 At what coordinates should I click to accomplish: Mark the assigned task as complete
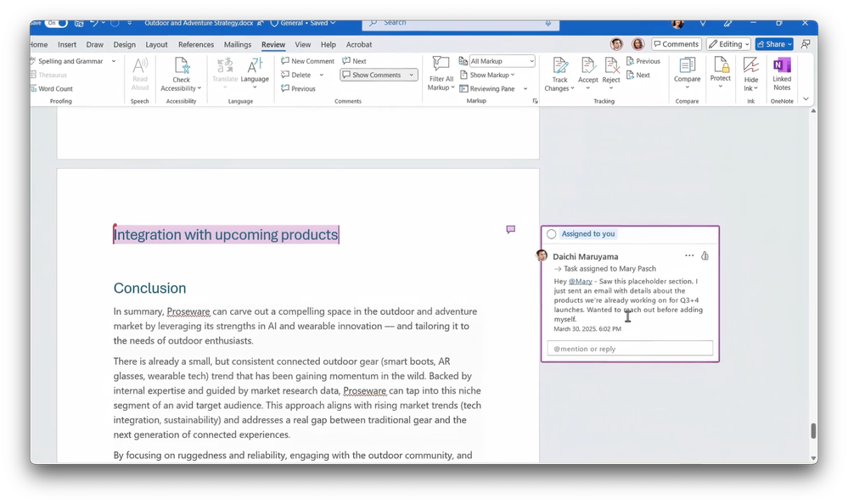point(551,234)
